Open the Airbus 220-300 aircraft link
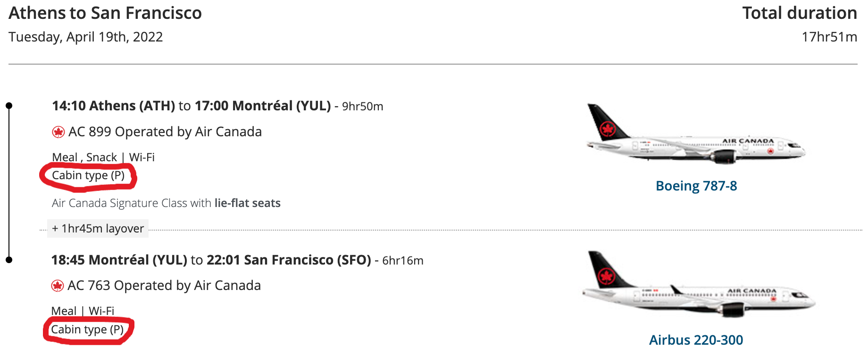This screenshot has width=868, height=348. pos(696,340)
